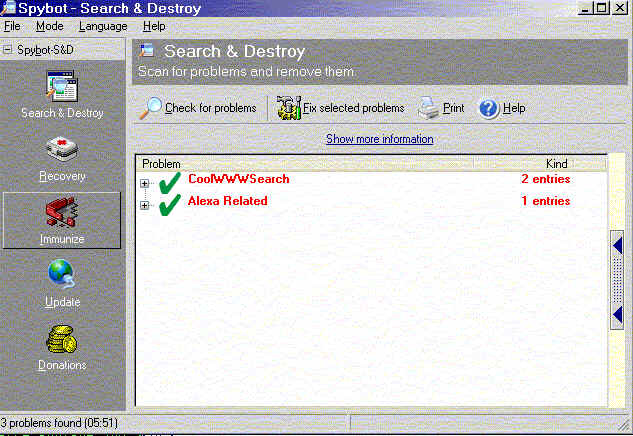Maximize the Spybot window
The height and width of the screenshot is (436, 633).
tap(601, 8)
